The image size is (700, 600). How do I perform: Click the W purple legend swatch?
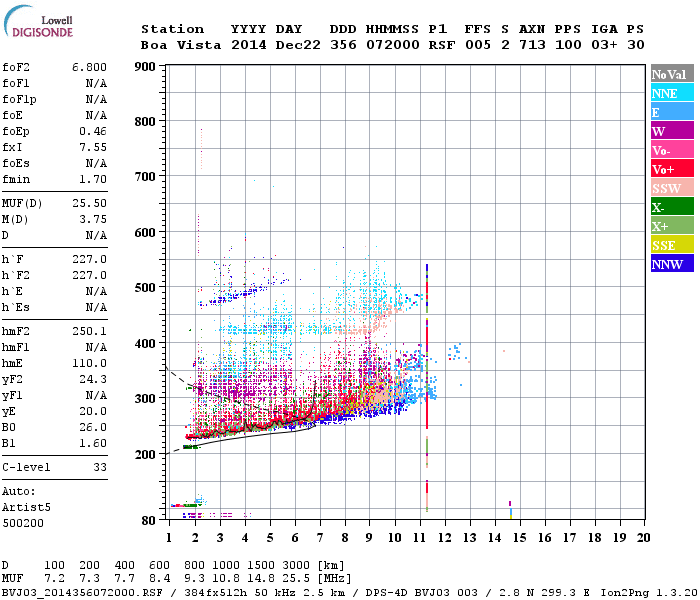[672, 131]
